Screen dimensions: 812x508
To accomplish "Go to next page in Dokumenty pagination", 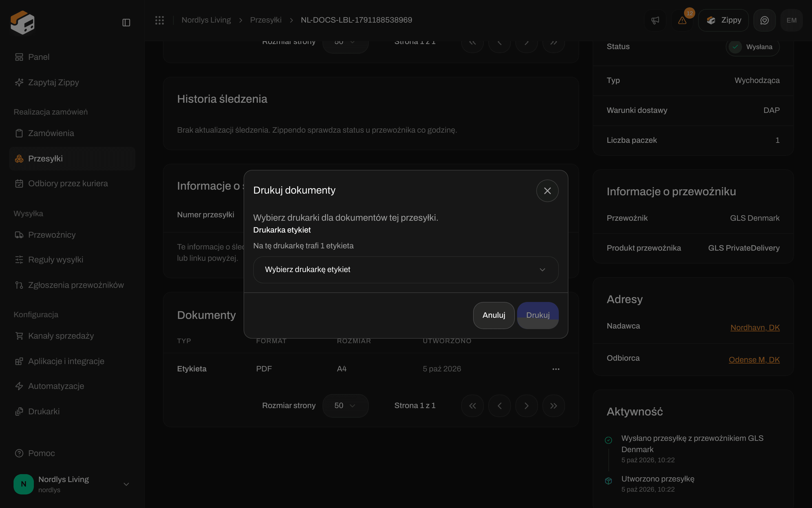I will coord(526,406).
